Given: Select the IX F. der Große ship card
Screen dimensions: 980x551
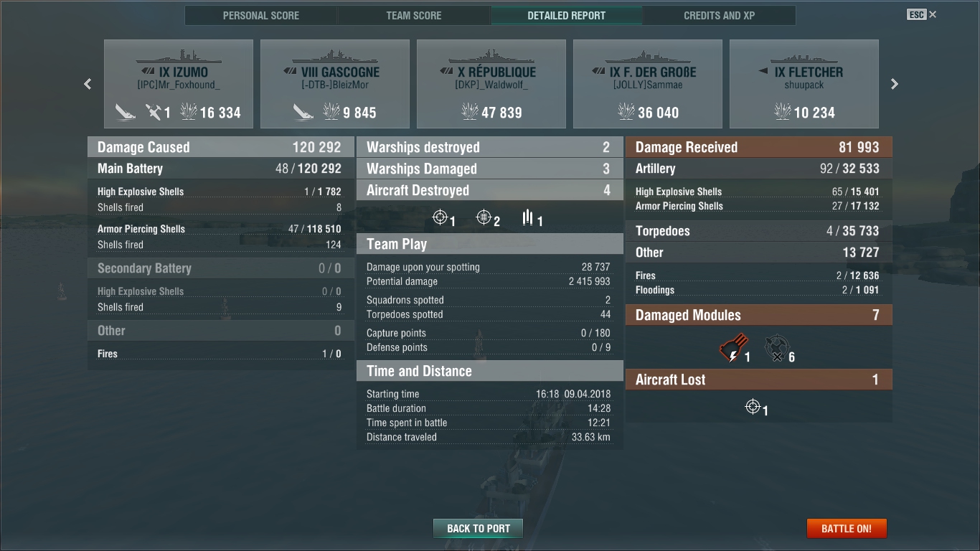Looking at the screenshot, I should [x=648, y=84].
